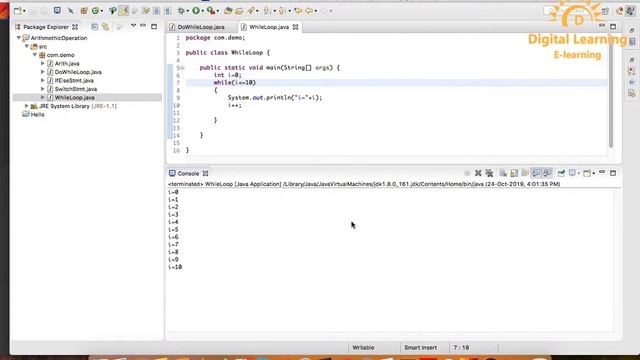Open the terminal/console toolbar icon
This screenshot has height=360, width=640.
[x=57, y=11]
